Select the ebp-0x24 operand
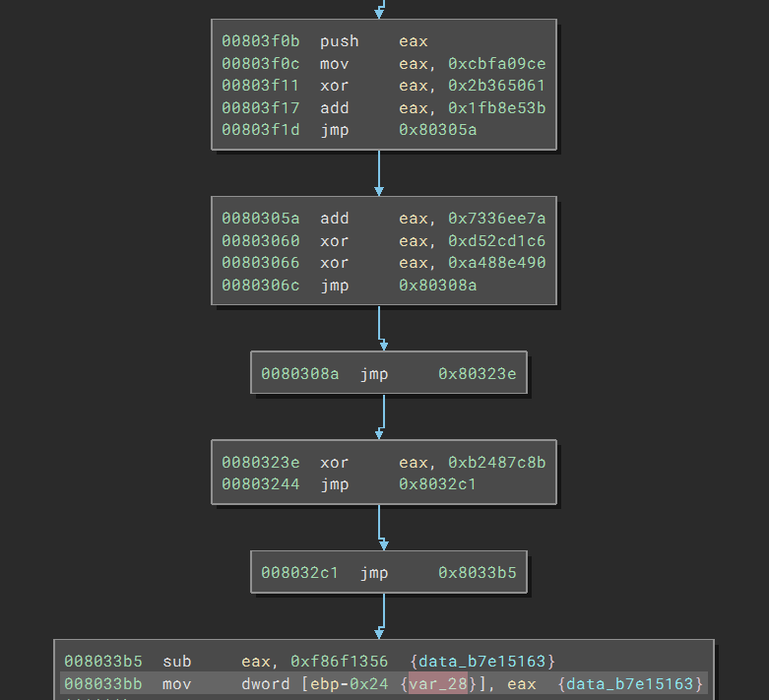Image resolution: width=769 pixels, height=700 pixels. [350, 684]
